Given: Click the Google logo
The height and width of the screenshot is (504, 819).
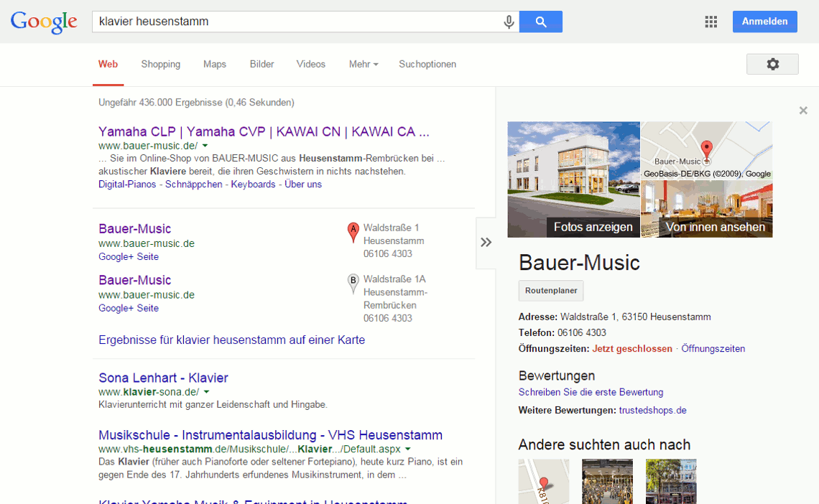Looking at the screenshot, I should pyautogui.click(x=44, y=22).
